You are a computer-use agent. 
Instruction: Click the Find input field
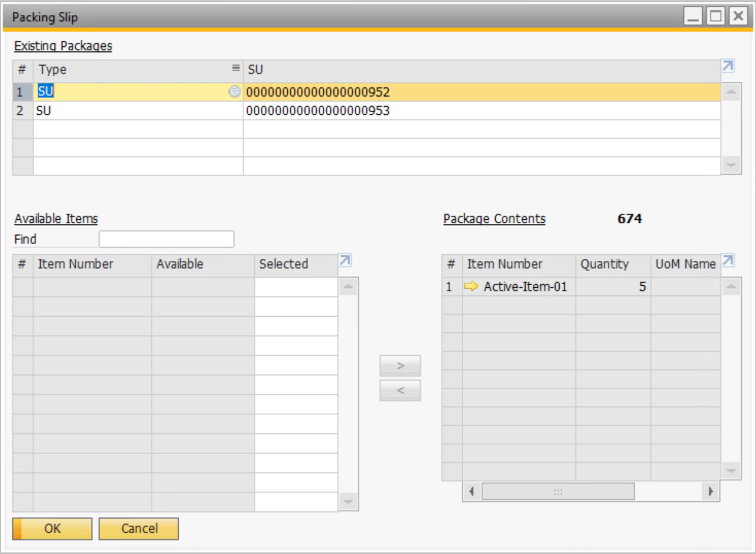166,239
